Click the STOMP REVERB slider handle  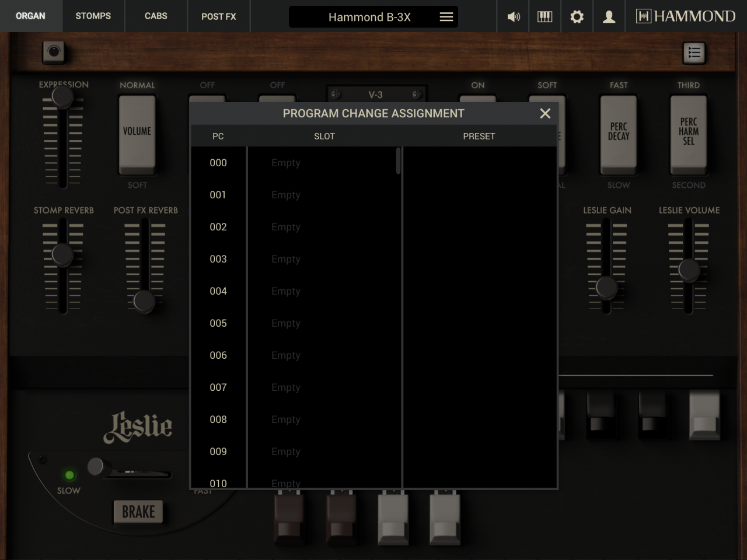tap(62, 255)
